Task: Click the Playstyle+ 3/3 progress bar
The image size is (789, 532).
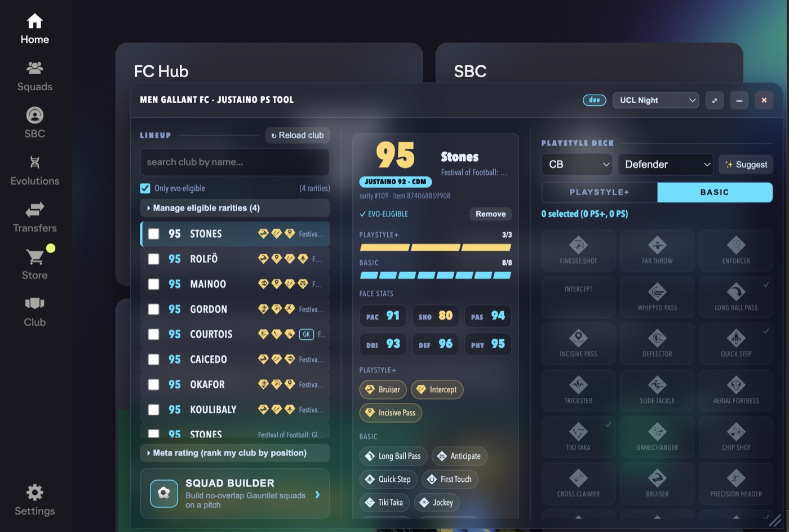Action: (x=435, y=247)
